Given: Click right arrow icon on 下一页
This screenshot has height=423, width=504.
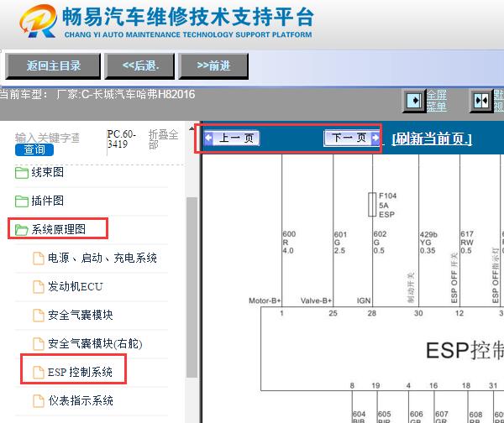Looking at the screenshot, I should point(375,138).
